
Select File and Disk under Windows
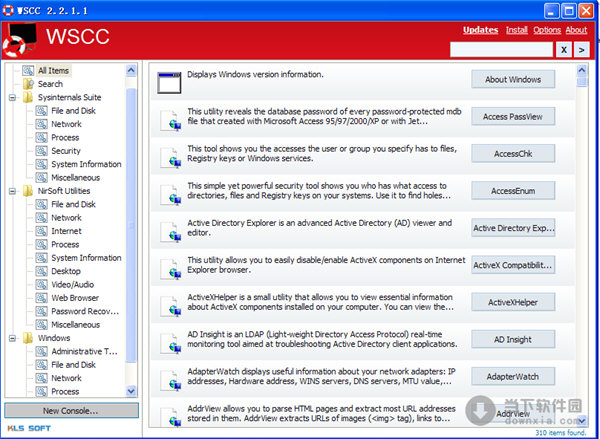(73, 364)
